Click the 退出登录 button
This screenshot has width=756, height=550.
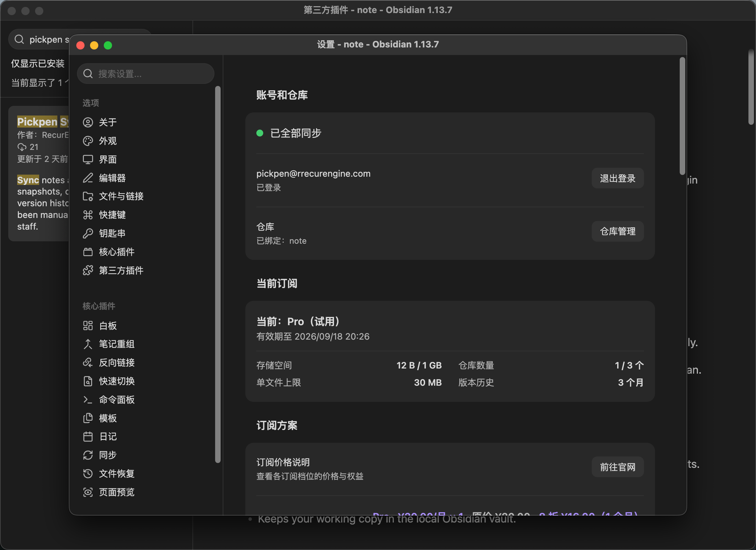pyautogui.click(x=618, y=178)
